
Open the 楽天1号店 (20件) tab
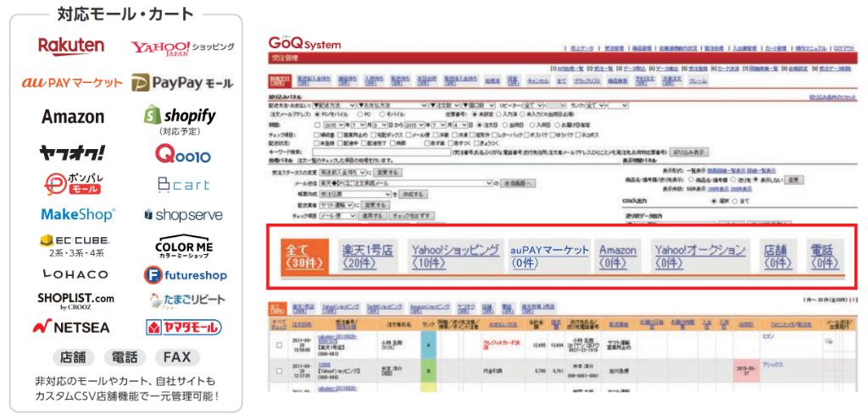click(368, 256)
